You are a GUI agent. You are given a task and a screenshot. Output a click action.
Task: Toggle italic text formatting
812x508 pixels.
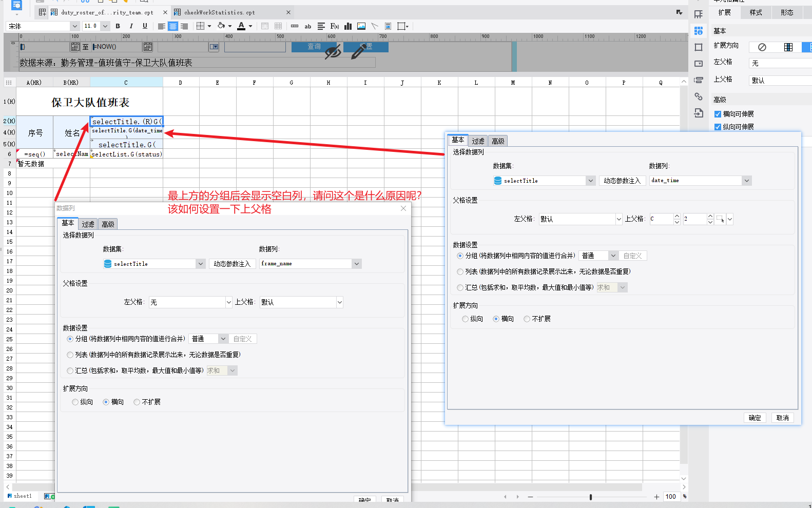coord(131,26)
